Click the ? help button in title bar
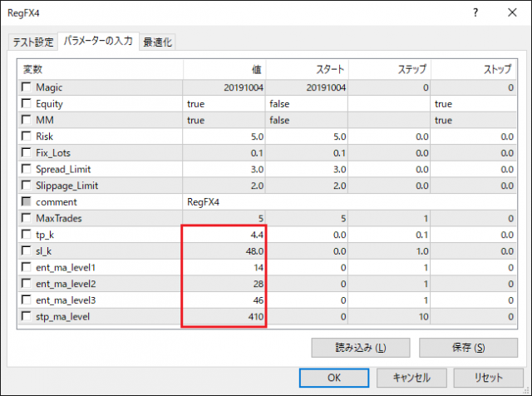Viewport: 532px width, 396px height. point(475,13)
